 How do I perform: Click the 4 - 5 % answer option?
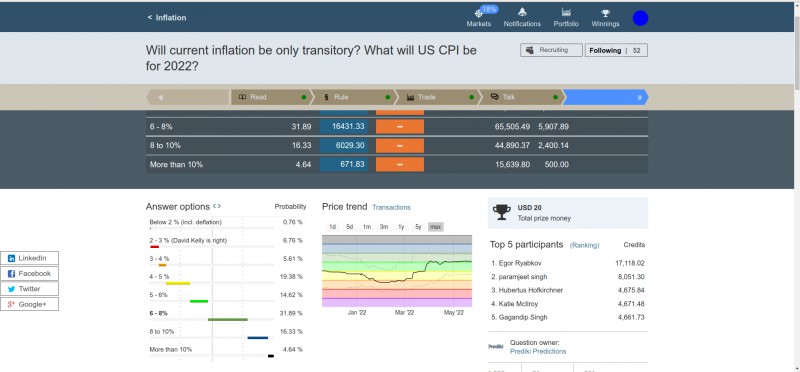click(159, 277)
